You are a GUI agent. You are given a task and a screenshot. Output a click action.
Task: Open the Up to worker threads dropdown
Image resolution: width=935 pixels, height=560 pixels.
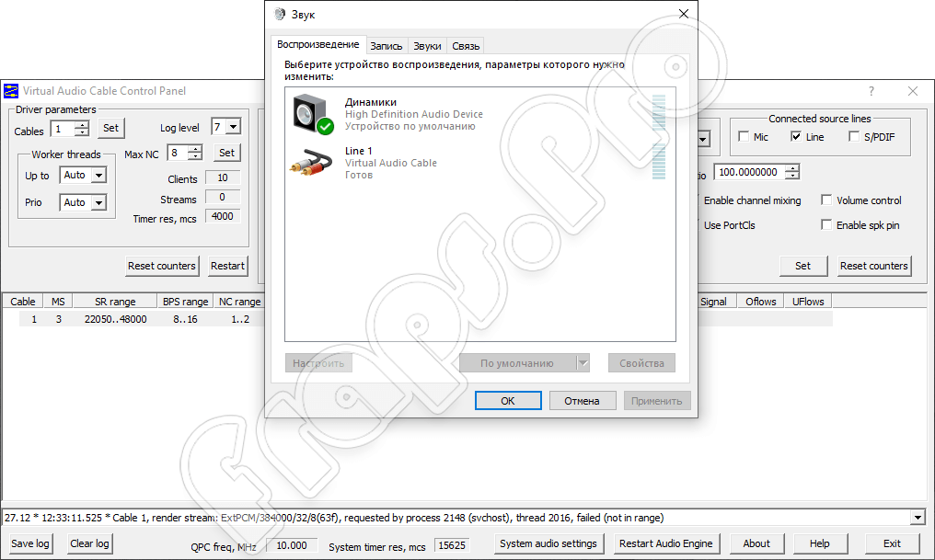98,176
